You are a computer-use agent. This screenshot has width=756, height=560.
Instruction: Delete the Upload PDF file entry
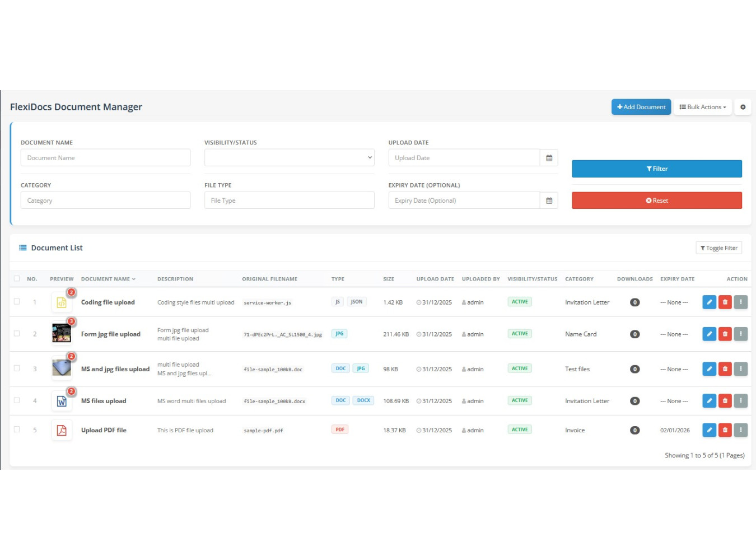[x=725, y=430]
